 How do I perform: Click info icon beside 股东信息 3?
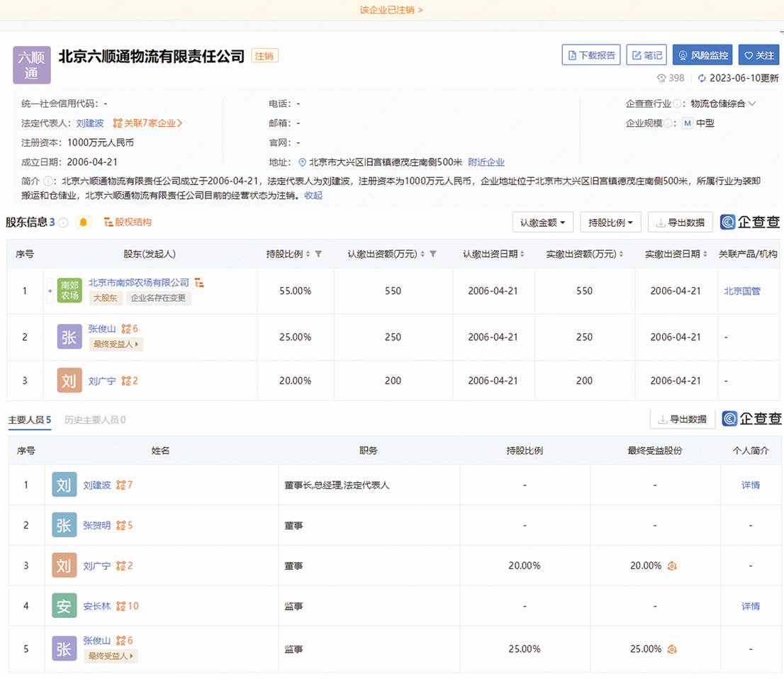click(63, 223)
